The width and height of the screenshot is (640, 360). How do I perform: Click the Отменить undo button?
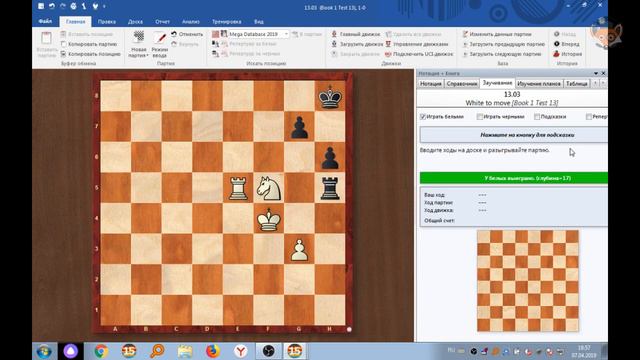(x=187, y=34)
